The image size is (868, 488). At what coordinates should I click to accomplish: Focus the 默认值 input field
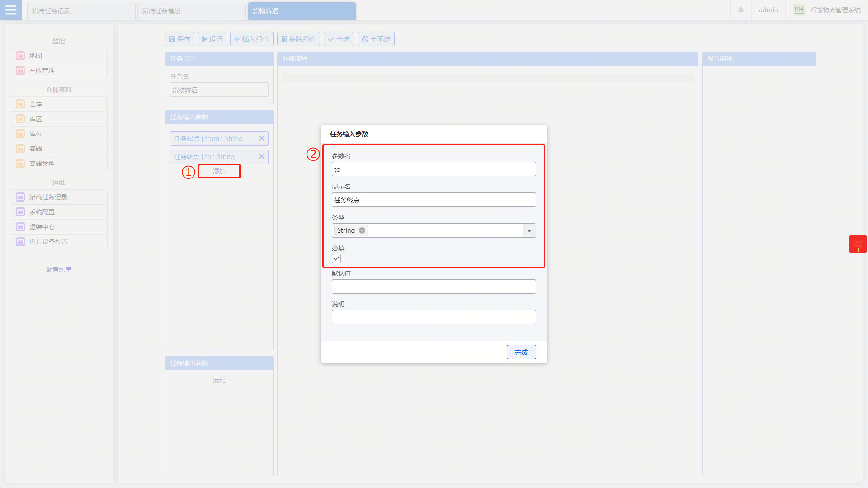tap(434, 286)
